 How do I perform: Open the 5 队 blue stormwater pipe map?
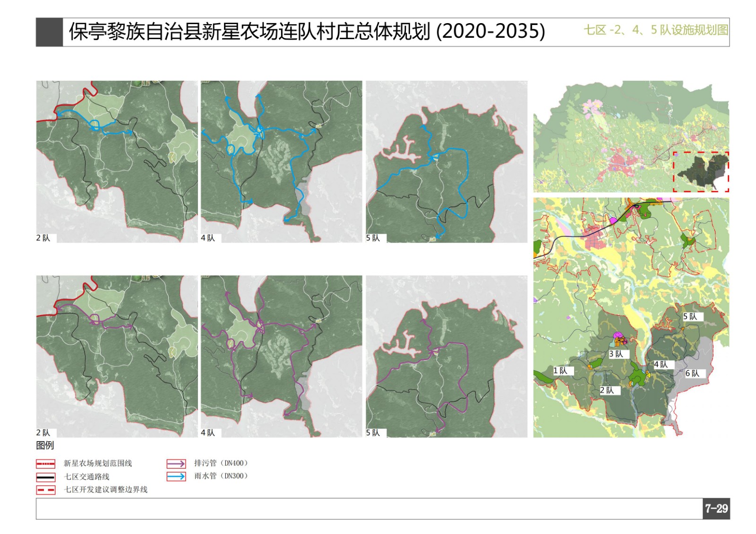point(447,162)
